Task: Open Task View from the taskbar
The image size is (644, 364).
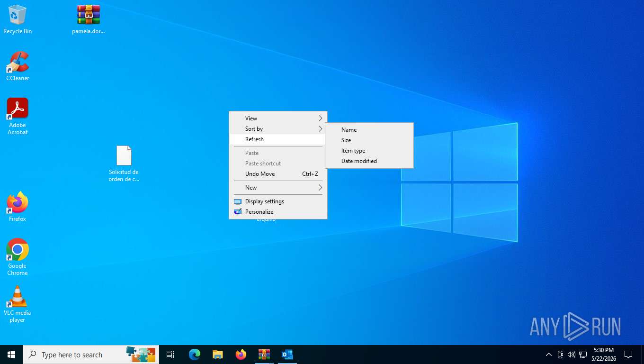Action: pyautogui.click(x=170, y=355)
